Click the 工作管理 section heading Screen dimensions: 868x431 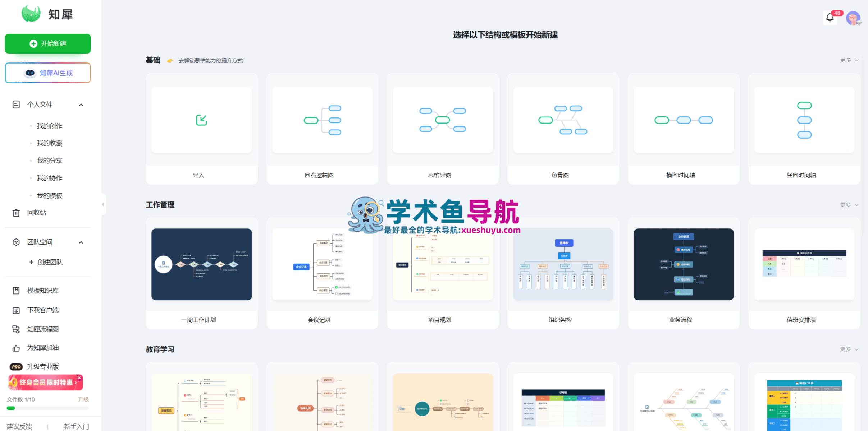(160, 205)
